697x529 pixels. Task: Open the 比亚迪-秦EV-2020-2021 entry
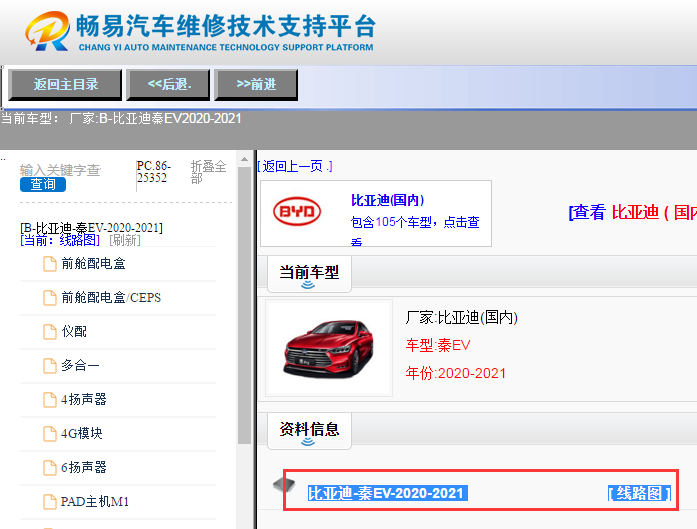(388, 493)
